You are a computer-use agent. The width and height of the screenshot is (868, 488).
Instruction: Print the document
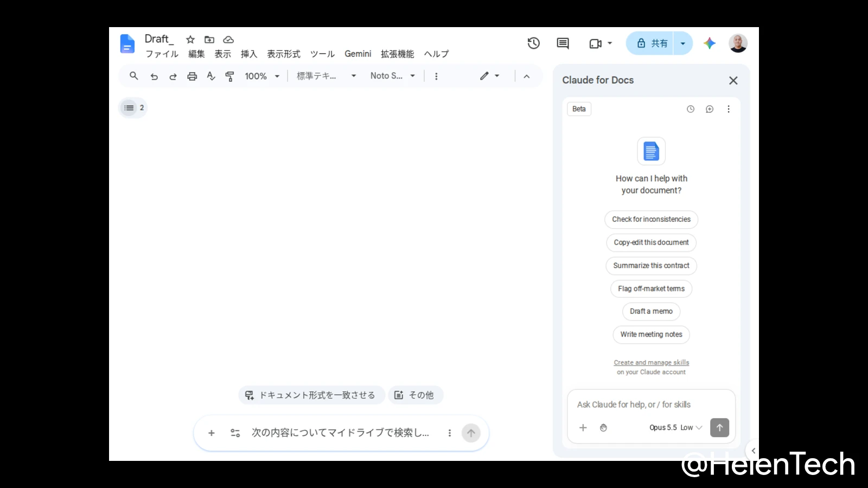point(192,76)
